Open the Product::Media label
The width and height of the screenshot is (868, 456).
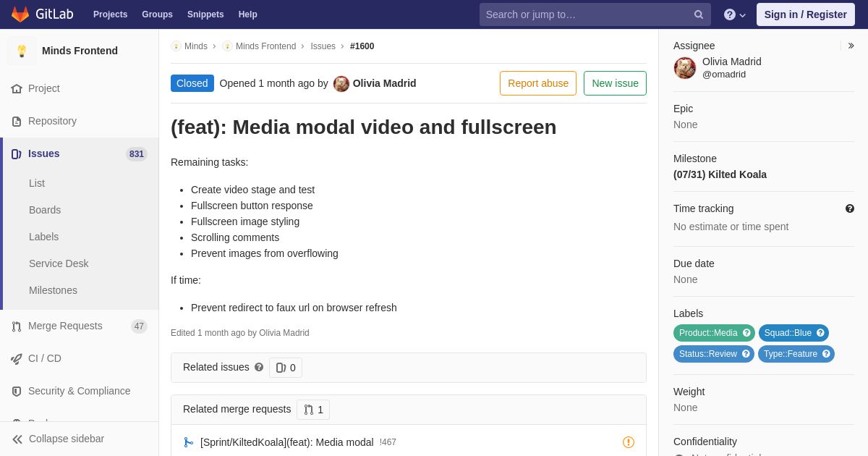coord(707,333)
